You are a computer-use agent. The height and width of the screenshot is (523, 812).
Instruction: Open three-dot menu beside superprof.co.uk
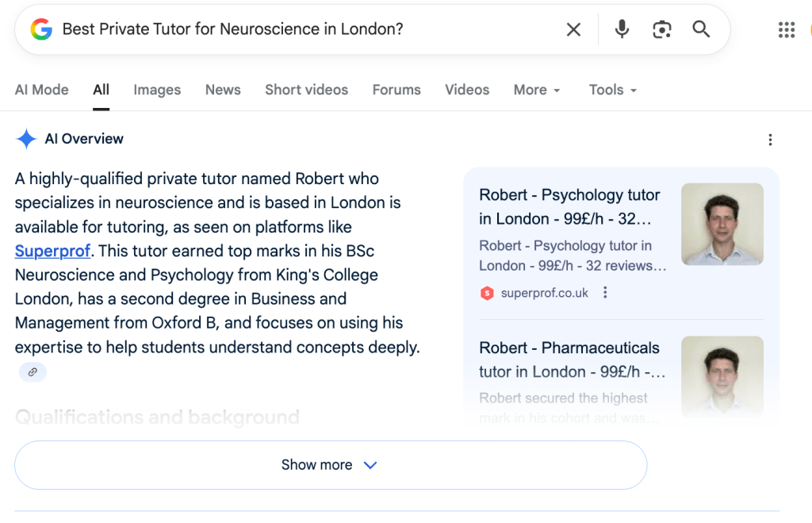605,293
